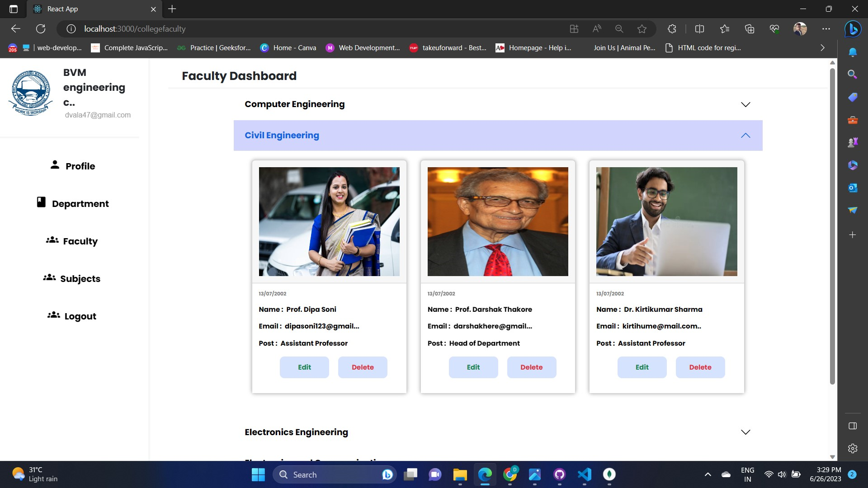Click the Logout icon in sidebar

[x=53, y=315]
